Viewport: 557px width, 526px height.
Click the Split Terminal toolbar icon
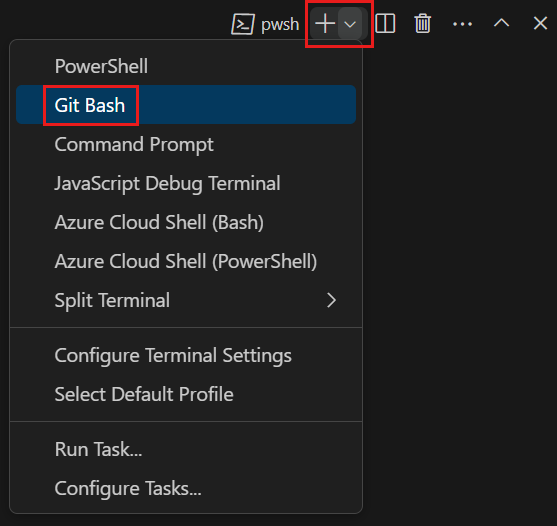[x=385, y=24]
